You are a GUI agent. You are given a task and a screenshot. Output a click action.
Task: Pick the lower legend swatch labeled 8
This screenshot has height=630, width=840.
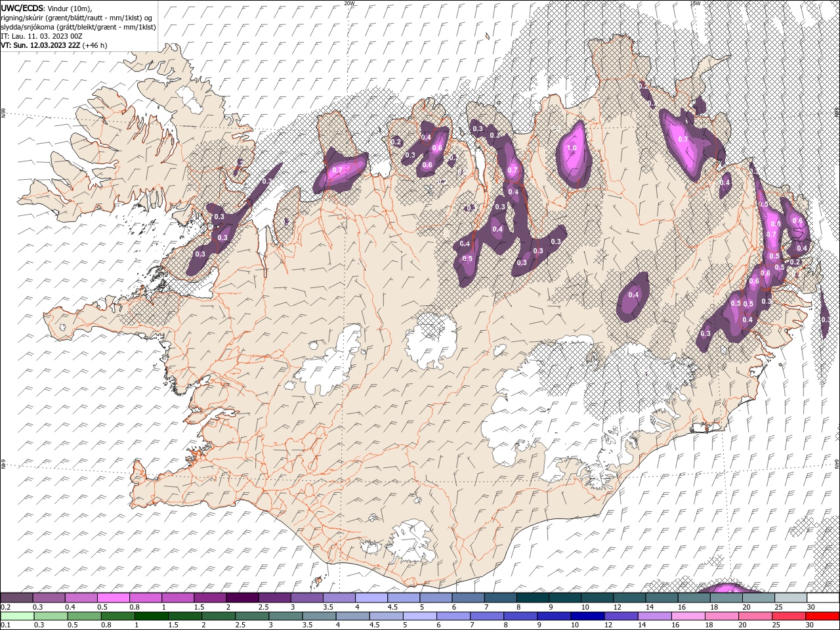(x=520, y=616)
